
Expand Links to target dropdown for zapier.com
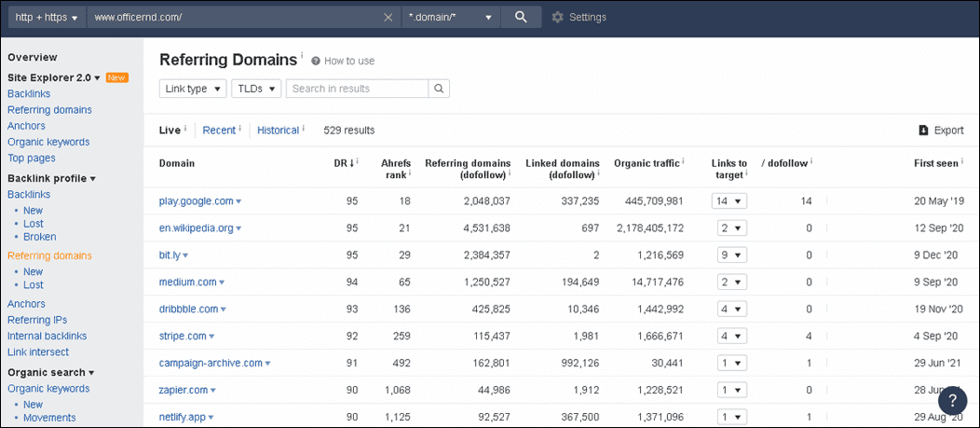(732, 390)
